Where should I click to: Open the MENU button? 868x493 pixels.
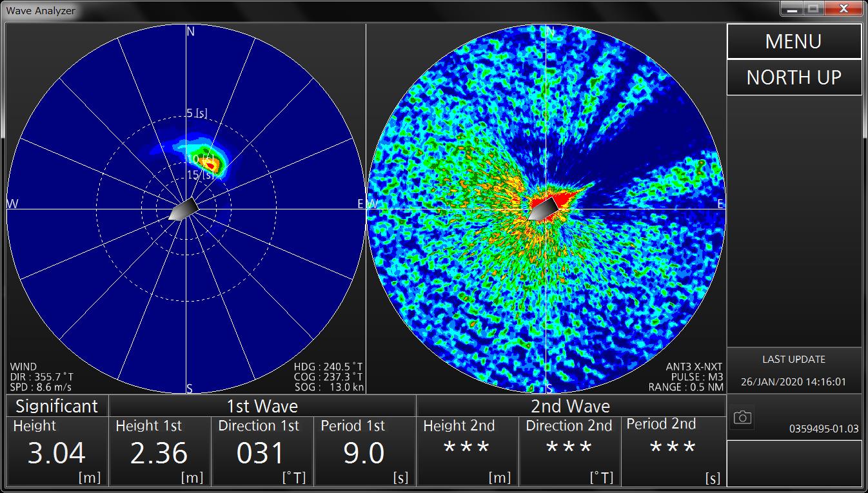point(794,42)
